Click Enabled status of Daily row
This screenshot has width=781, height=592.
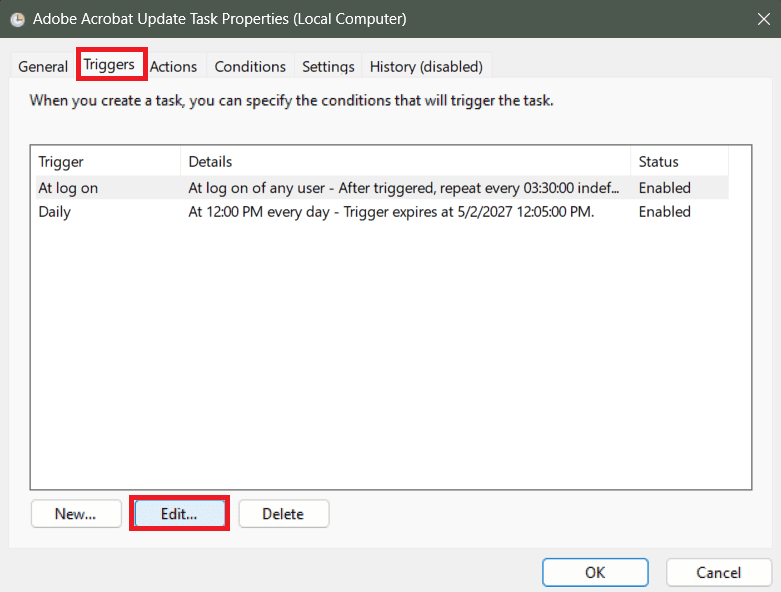[664, 212]
